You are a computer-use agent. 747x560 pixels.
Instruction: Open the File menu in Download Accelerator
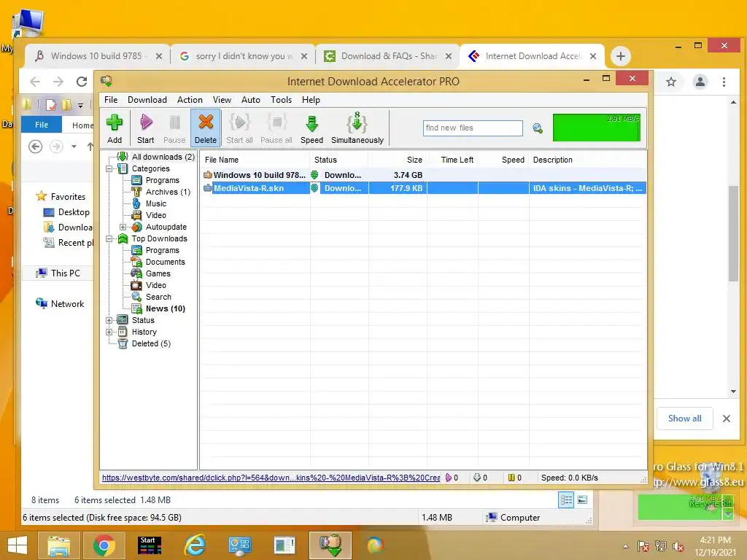pos(111,99)
